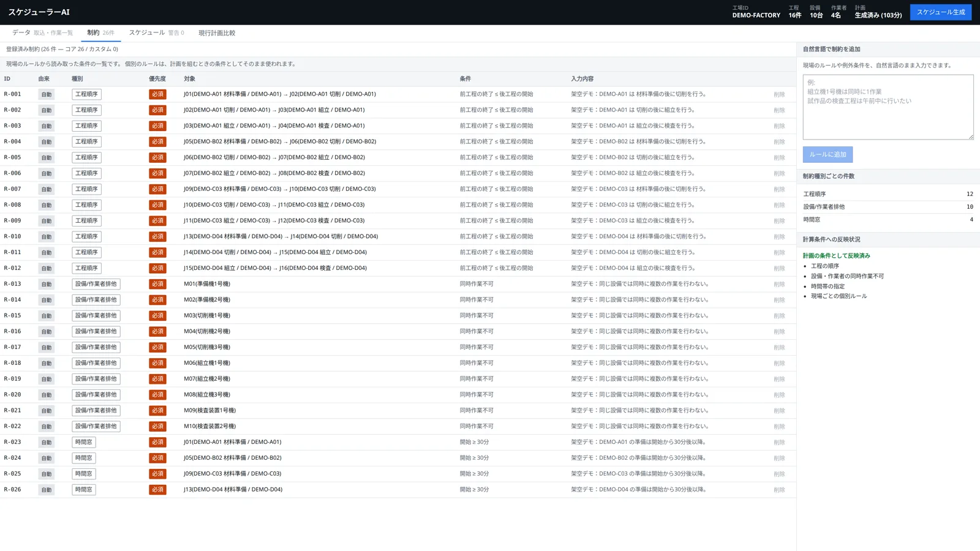The width and height of the screenshot is (980, 551).
Task: Click target text M05(切削機3号機)
Action: (x=207, y=347)
